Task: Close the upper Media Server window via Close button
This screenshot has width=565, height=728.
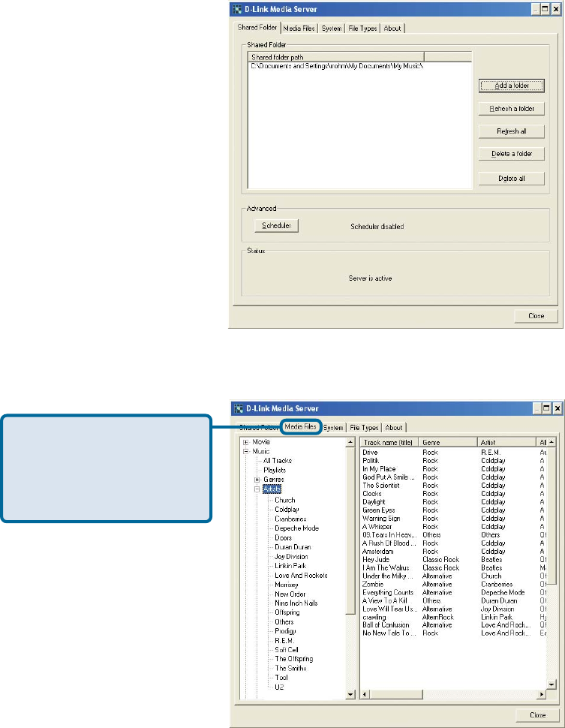Action: click(536, 316)
